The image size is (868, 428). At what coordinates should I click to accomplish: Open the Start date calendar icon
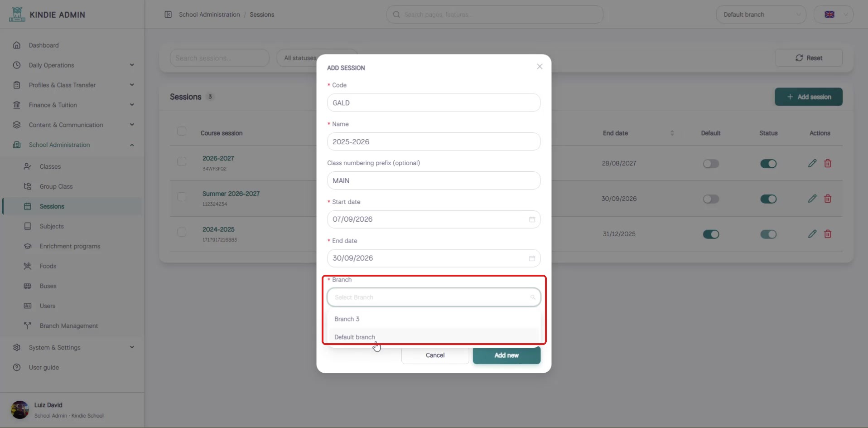tap(532, 219)
